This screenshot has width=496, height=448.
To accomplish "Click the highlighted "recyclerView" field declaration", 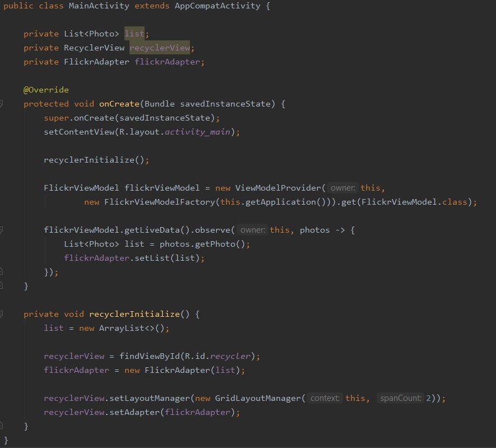I will click(160, 48).
